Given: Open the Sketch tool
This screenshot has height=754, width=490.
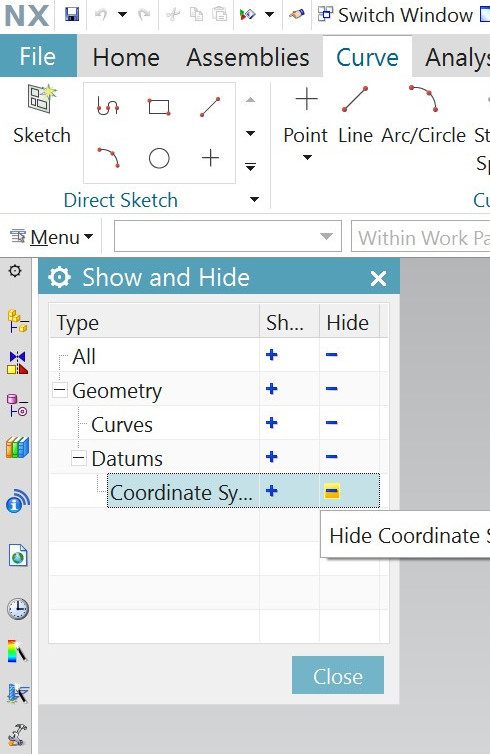Looking at the screenshot, I should click(42, 114).
